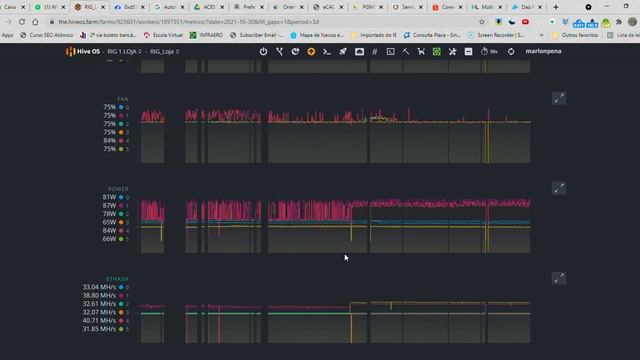Click the fan-shaped icon right of green icon
640x360 pixels.
coord(452,51)
